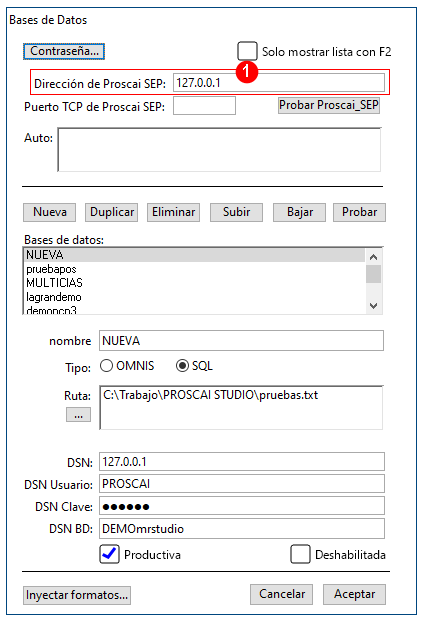Click the Dirección de Proscai SEP field
425x622 pixels.
[x=279, y=83]
